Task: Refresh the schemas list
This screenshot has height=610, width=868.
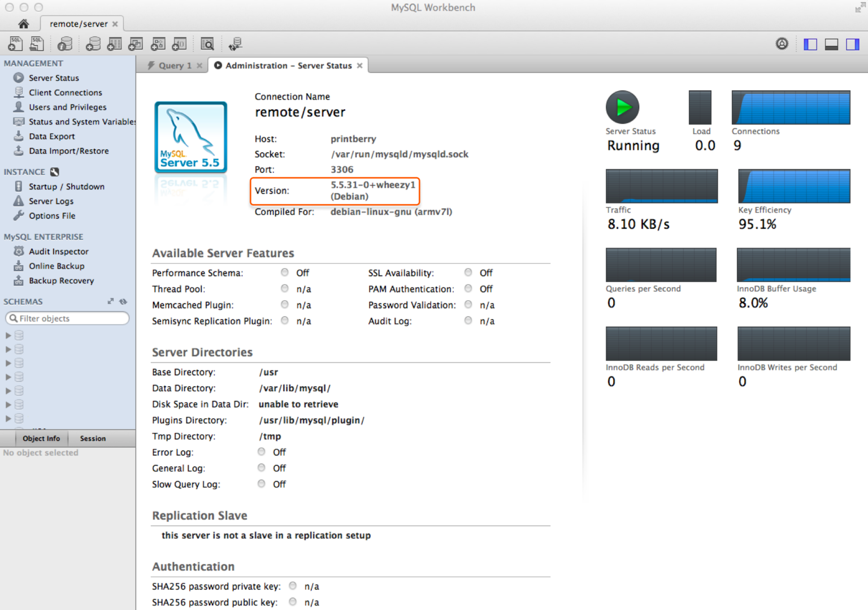Action: point(123,301)
